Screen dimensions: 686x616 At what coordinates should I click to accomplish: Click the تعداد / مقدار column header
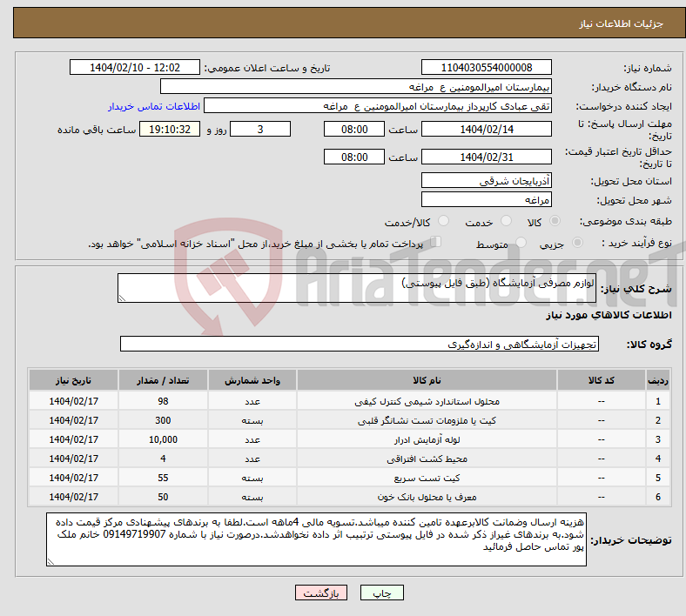tap(163, 380)
